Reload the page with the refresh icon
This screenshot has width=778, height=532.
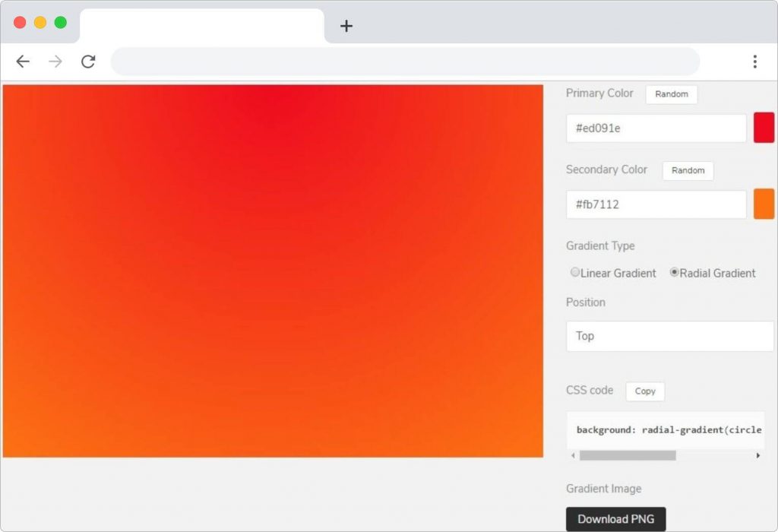coord(88,62)
